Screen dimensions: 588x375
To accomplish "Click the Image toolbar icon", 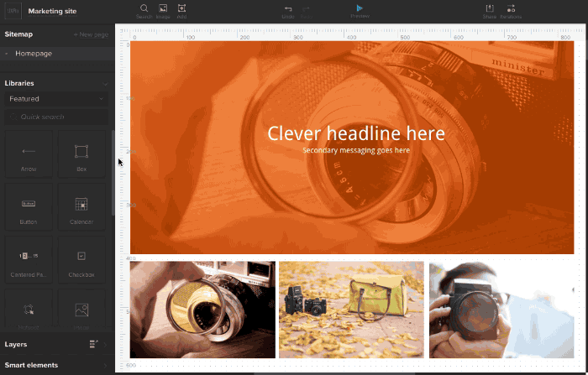I will coord(163,11).
